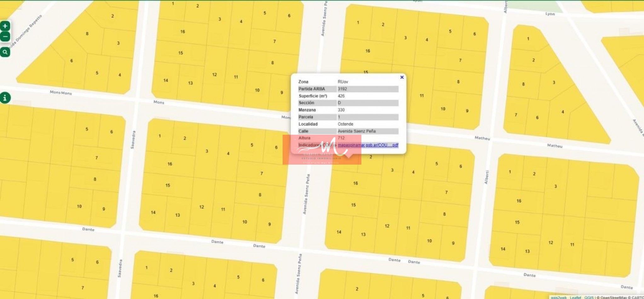The image size is (644, 299).
Task: Open the qgis2web attribution link
Action: coord(559,297)
